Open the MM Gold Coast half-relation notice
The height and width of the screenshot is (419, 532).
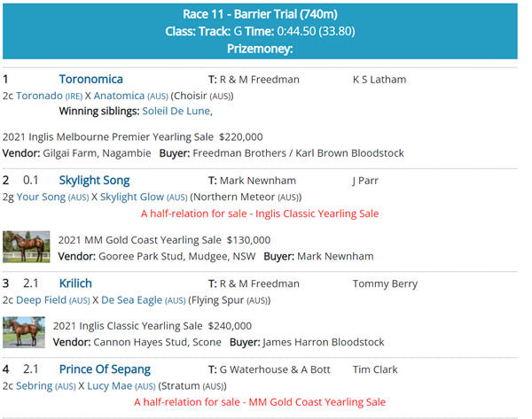click(260, 402)
